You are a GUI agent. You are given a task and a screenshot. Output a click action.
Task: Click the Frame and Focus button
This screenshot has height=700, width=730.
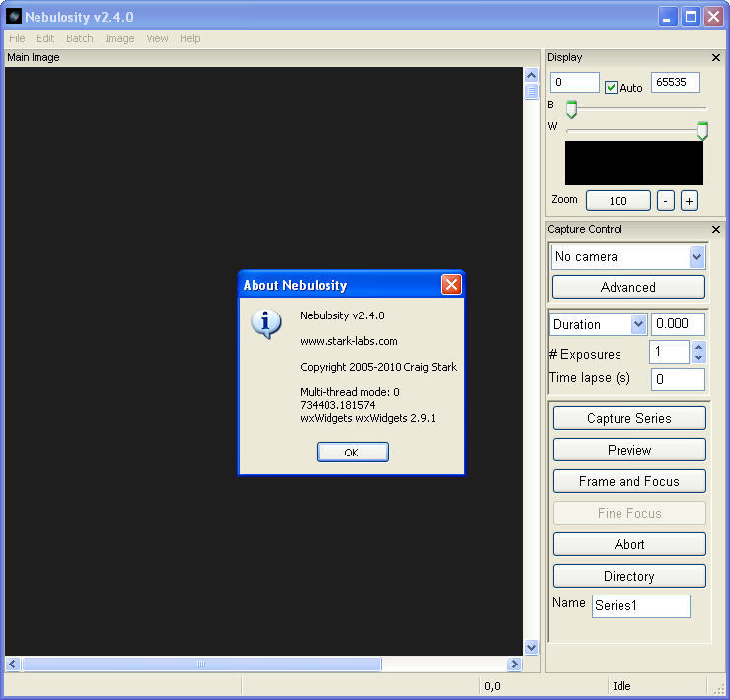629,481
